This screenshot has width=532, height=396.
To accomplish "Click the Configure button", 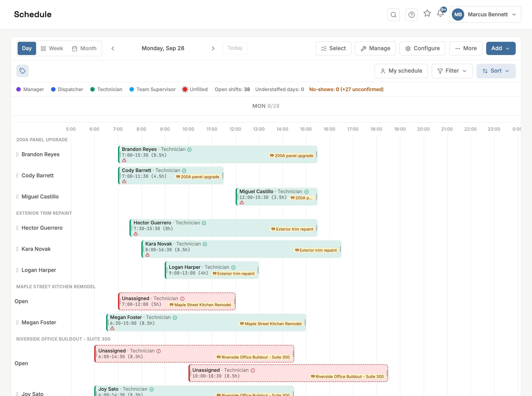I will (x=422, y=48).
